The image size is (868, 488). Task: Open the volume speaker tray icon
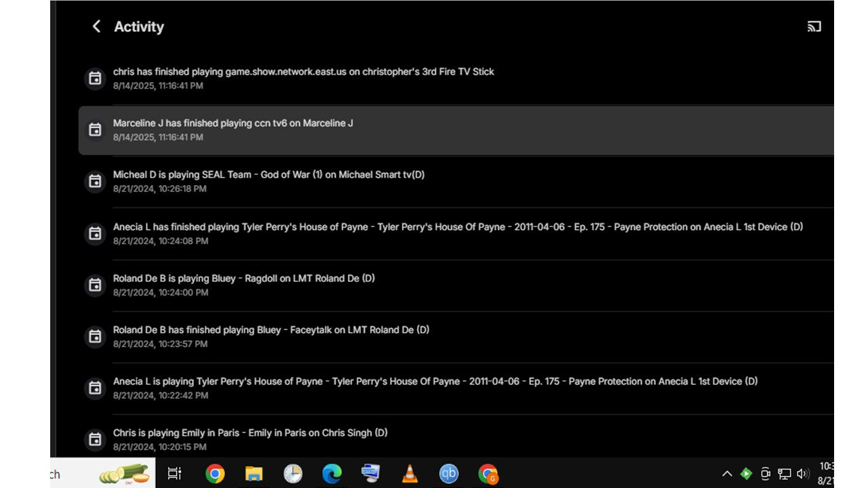[x=804, y=474]
